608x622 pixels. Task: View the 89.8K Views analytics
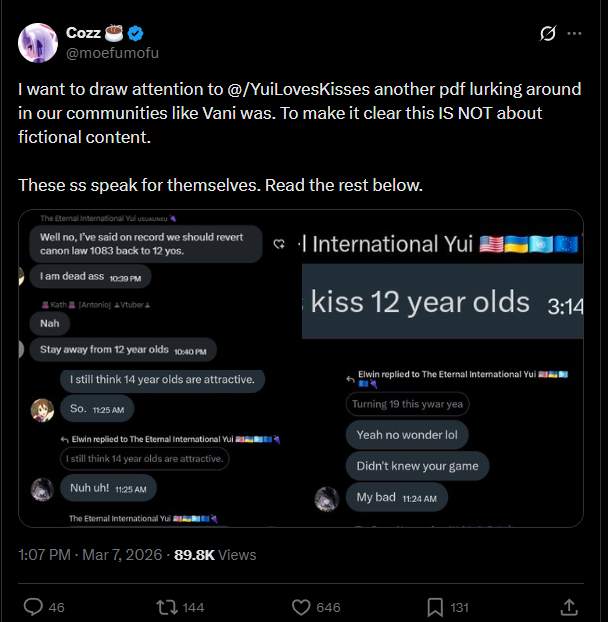[215, 554]
